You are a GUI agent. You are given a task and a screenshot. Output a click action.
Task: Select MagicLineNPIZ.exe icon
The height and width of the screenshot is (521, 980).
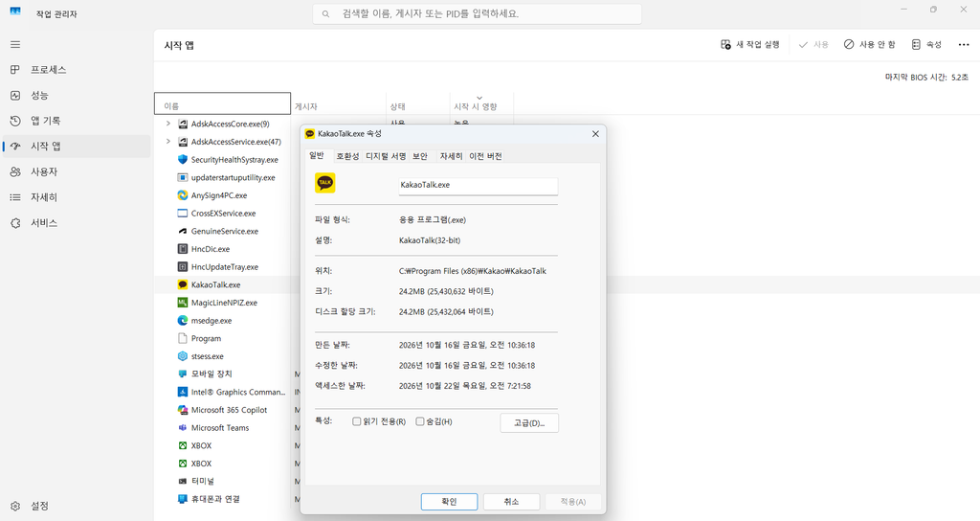(x=183, y=303)
